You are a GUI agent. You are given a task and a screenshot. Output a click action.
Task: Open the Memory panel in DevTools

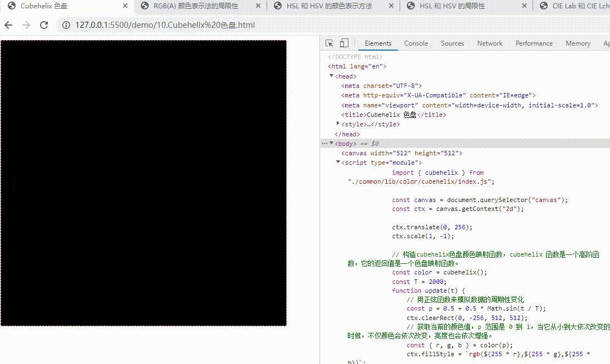point(578,43)
